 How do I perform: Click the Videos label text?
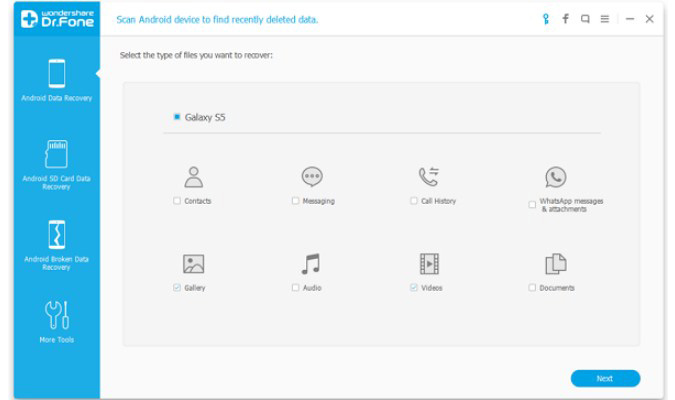tap(432, 288)
